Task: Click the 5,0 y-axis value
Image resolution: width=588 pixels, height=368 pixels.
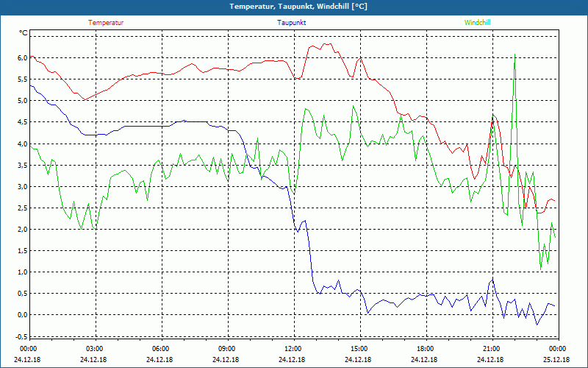Action: 23,101
